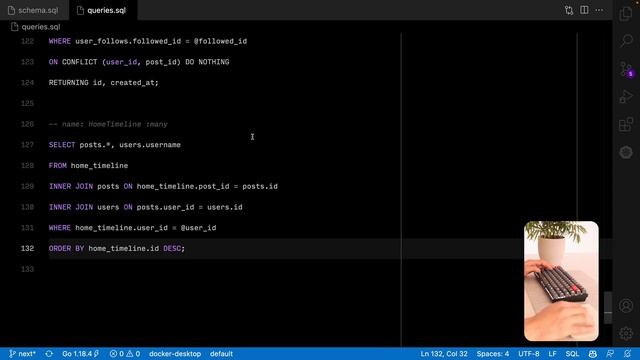Open changes compare icon in editor toolbar
Viewport: 640px width, 360px height.
point(569,10)
